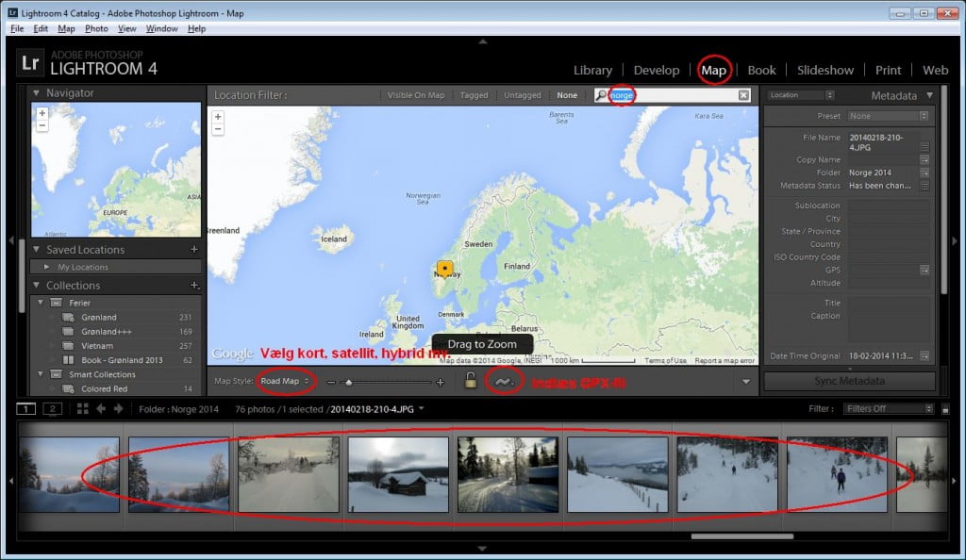The height and width of the screenshot is (560, 966).
Task: Open the Filters Off dropdown
Action: pyautogui.click(x=888, y=408)
